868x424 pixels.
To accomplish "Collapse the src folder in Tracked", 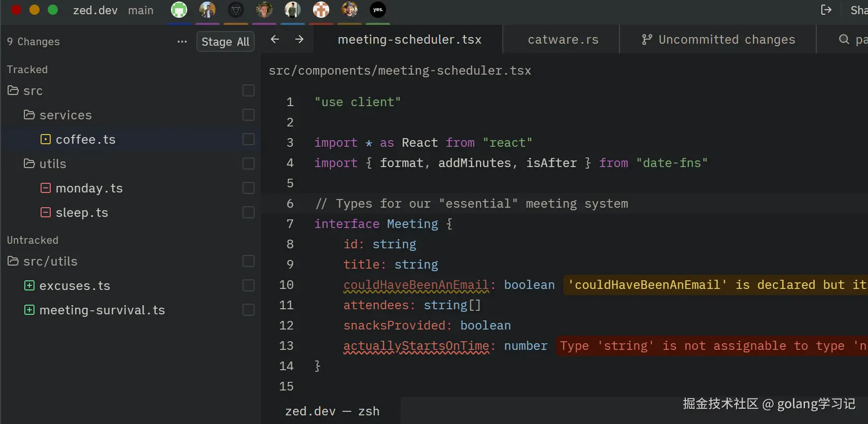I will [x=13, y=90].
